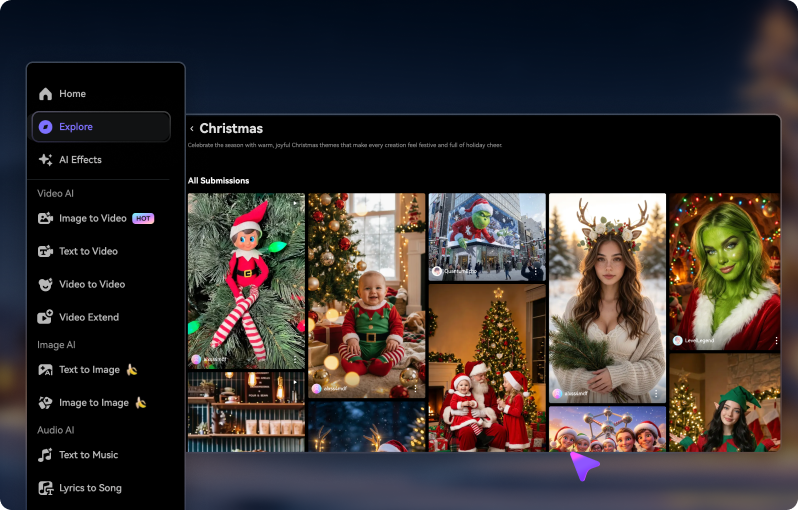This screenshot has height=510, width=798.
Task: Open three-dot menu on Grinch billboard thumbnail
Action: pyautogui.click(x=535, y=271)
